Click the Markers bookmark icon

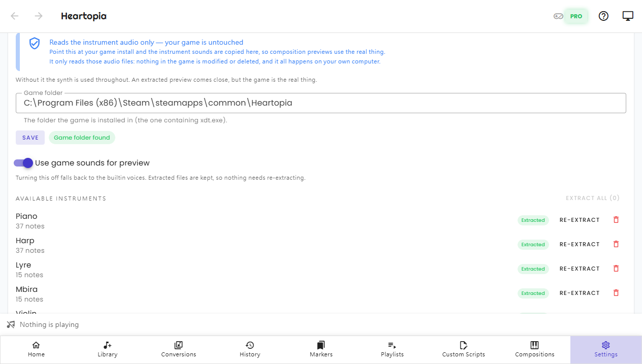tap(321, 345)
